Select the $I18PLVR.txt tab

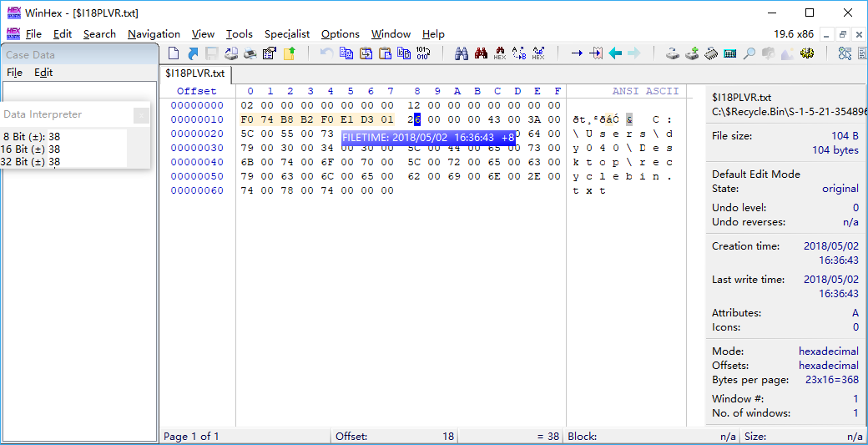195,73
